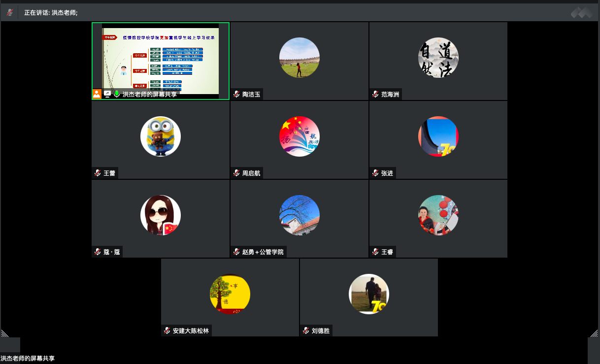The width and height of the screenshot is (600, 364).
Task: Open 洪杰老师's shared screen thumbnail
Action: click(x=161, y=59)
